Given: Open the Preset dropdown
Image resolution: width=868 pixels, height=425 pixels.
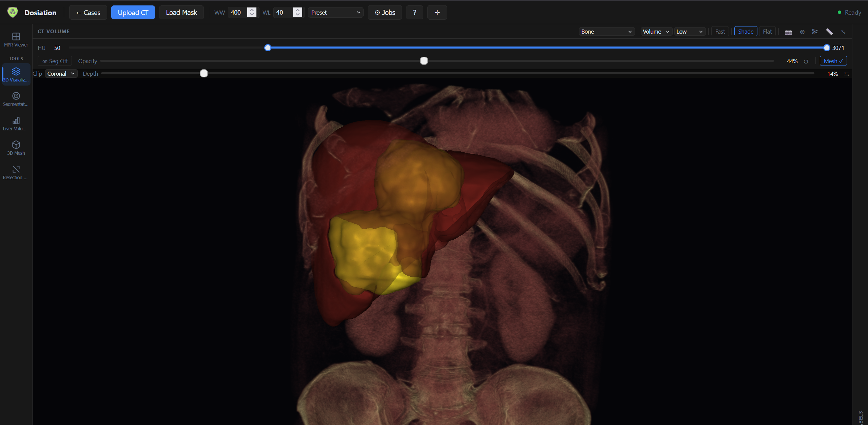Looking at the screenshot, I should (x=335, y=13).
